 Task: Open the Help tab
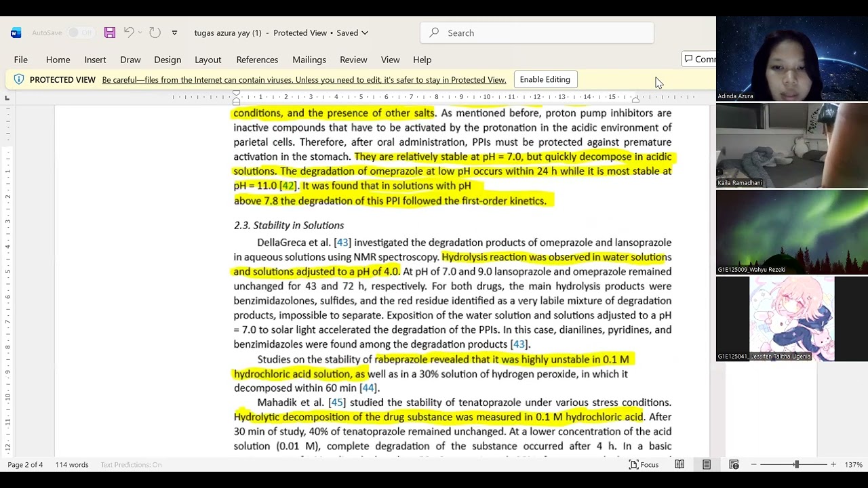coord(422,60)
